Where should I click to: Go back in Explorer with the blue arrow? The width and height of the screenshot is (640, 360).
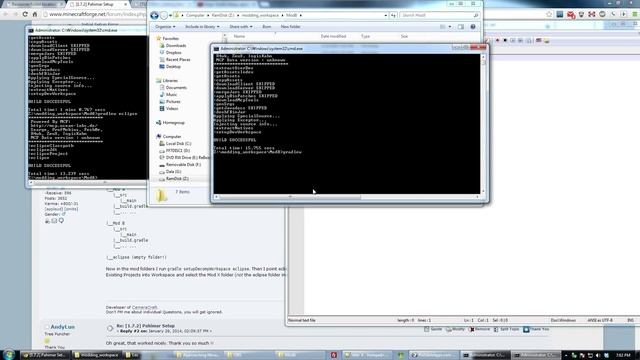[x=154, y=16]
